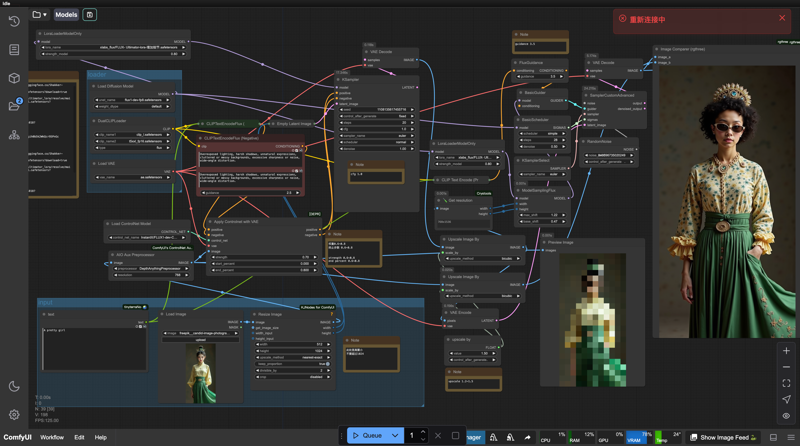Click the CPU usage monitor
Screen dimensions: 800x446
coord(553,437)
